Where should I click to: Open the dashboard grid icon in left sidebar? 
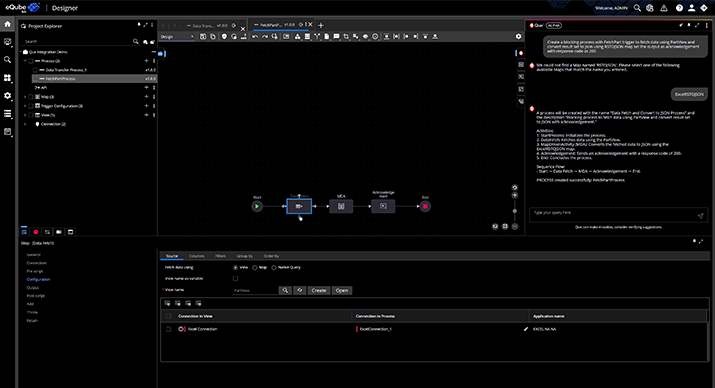click(7, 78)
